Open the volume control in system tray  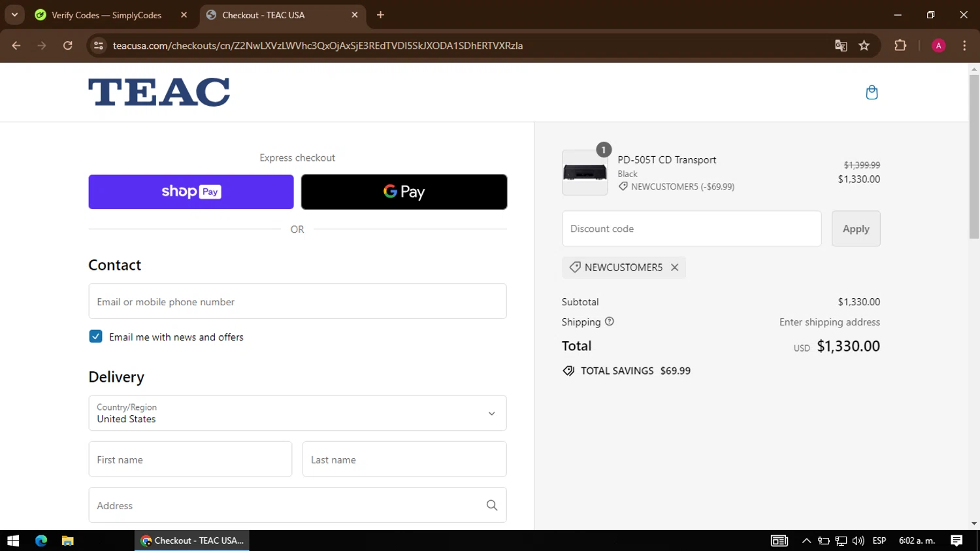[x=858, y=541]
